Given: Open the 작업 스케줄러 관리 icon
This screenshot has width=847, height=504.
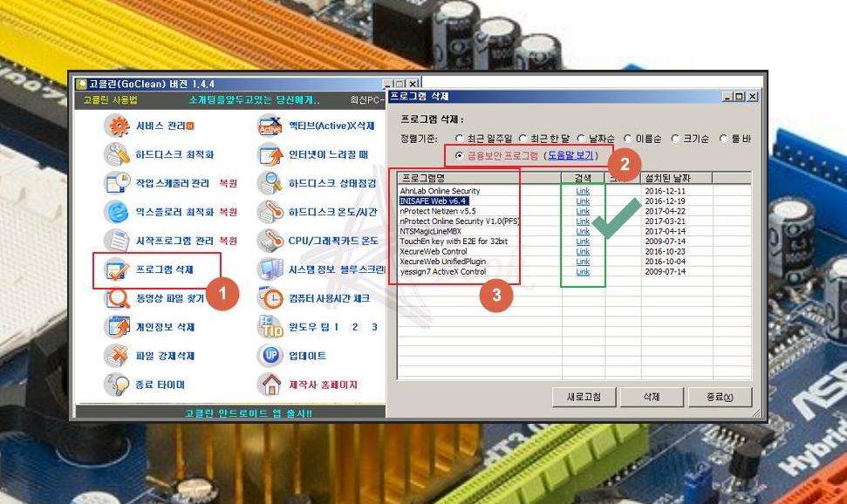Looking at the screenshot, I should point(117,183).
